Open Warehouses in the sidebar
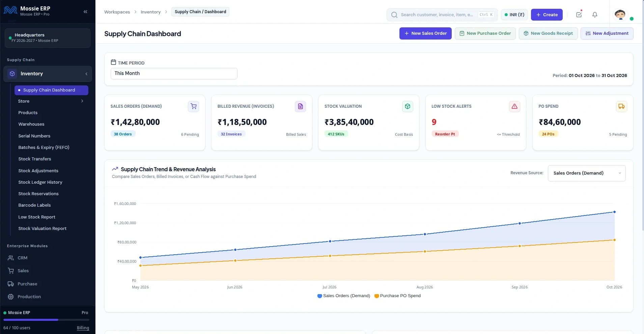The width and height of the screenshot is (644, 334). point(31,124)
